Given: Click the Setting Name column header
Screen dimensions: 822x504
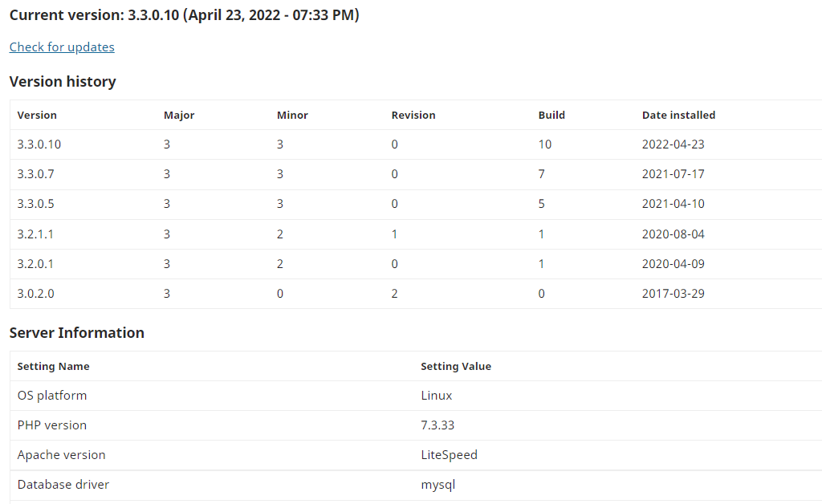Looking at the screenshot, I should (53, 366).
